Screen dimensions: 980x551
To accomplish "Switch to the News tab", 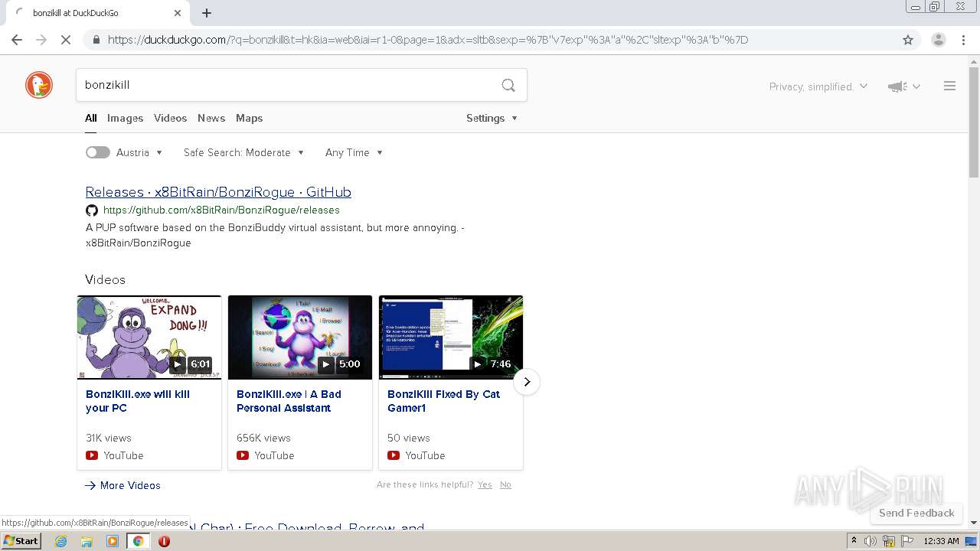I will pyautogui.click(x=211, y=118).
